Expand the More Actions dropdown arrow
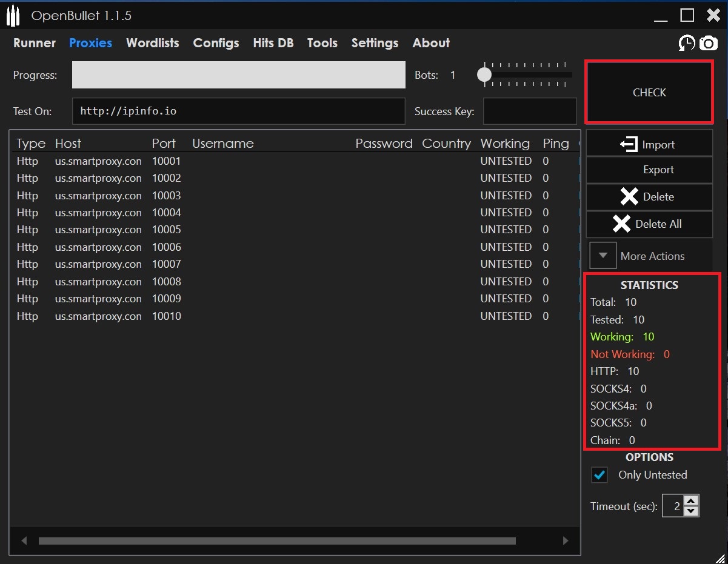This screenshot has height=564, width=728. [603, 256]
